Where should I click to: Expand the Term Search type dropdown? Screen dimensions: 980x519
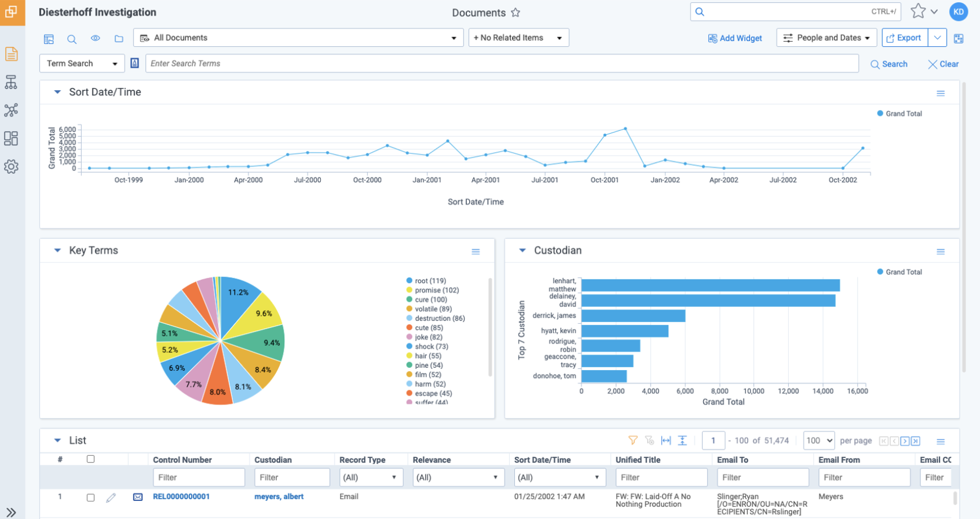[82, 64]
